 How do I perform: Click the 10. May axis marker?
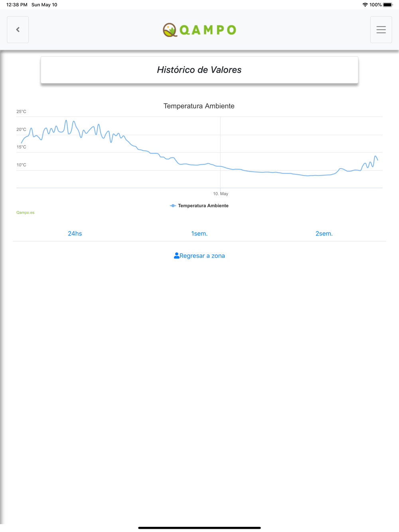pos(221,194)
